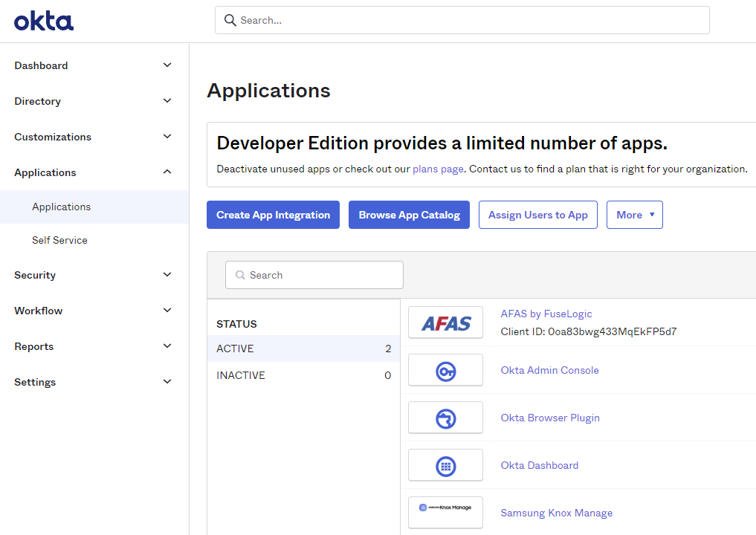Expand the Security menu chevron
Image resolution: width=756 pixels, height=535 pixels.
coord(167,275)
